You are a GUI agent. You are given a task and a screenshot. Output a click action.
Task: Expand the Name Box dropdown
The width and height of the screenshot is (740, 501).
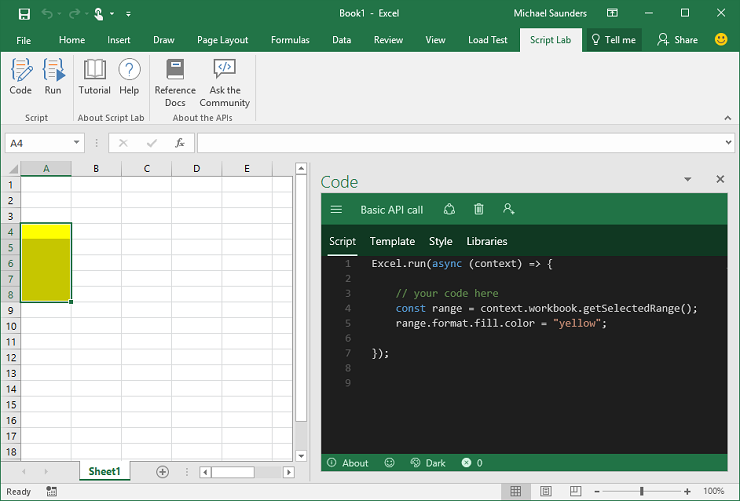[x=76, y=142]
